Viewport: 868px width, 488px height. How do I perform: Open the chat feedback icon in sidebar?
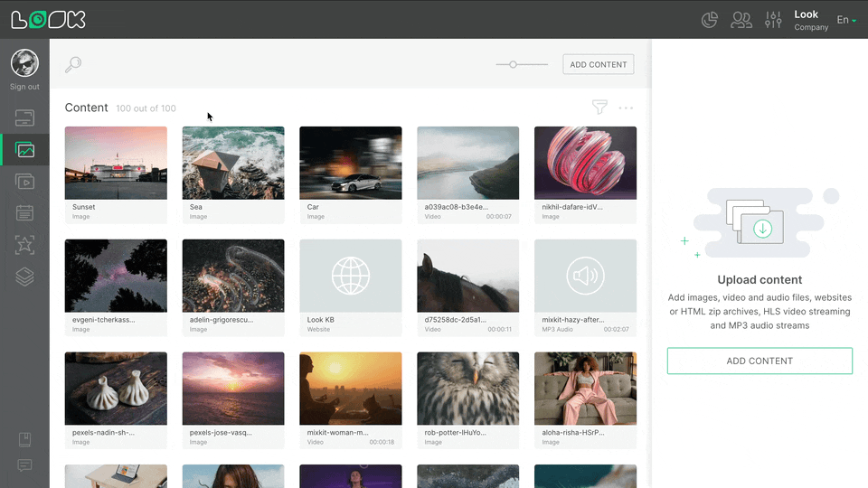[x=24, y=465]
